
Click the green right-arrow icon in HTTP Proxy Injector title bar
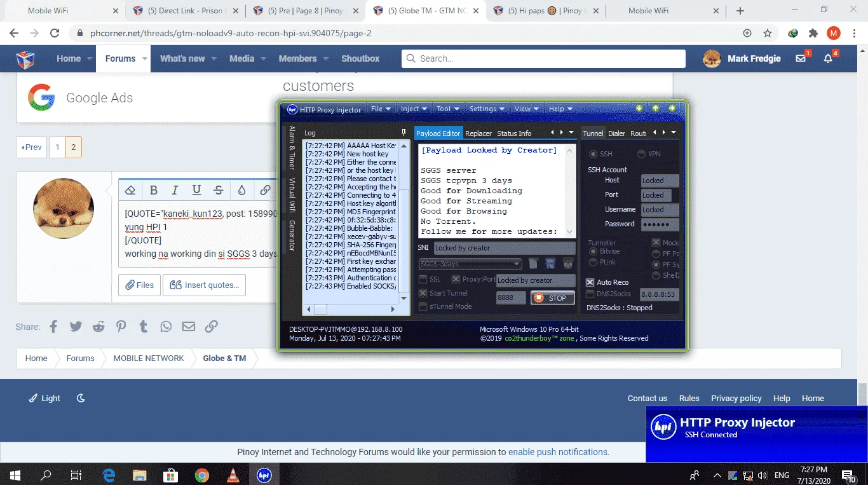tap(672, 108)
